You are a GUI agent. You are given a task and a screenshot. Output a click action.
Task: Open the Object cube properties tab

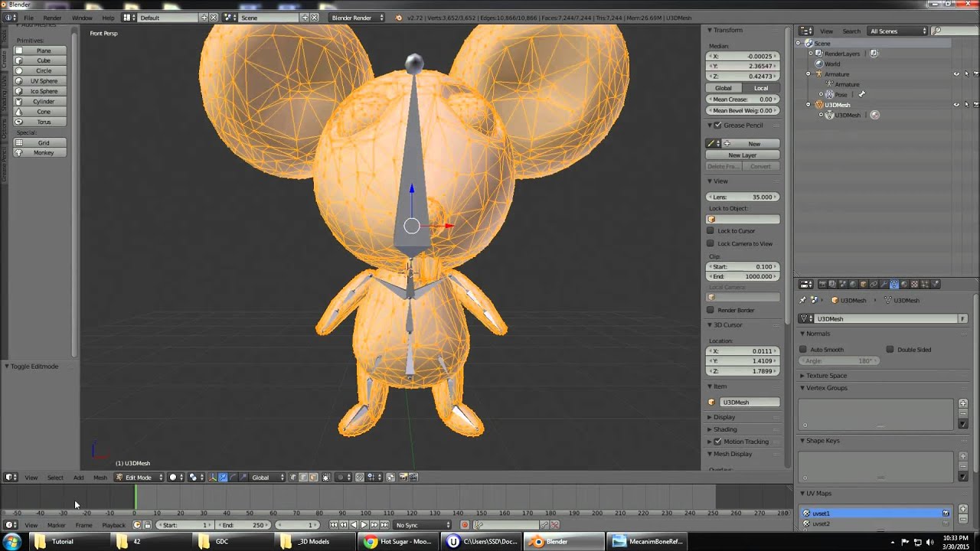click(863, 284)
